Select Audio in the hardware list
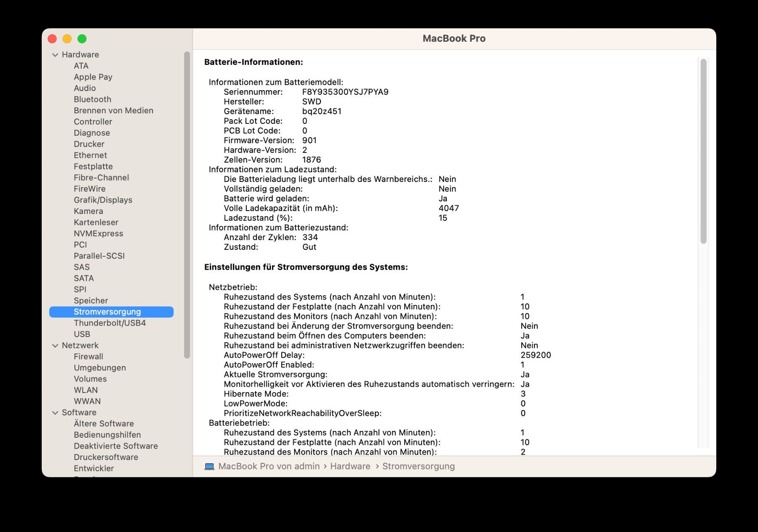 (85, 88)
